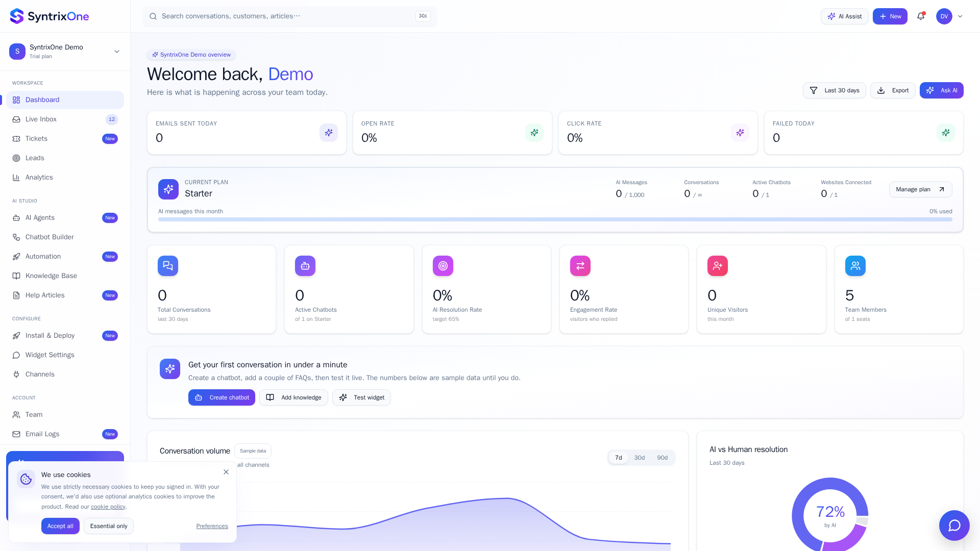Open Help Articles
The height and width of the screenshot is (551, 980).
click(x=65, y=295)
